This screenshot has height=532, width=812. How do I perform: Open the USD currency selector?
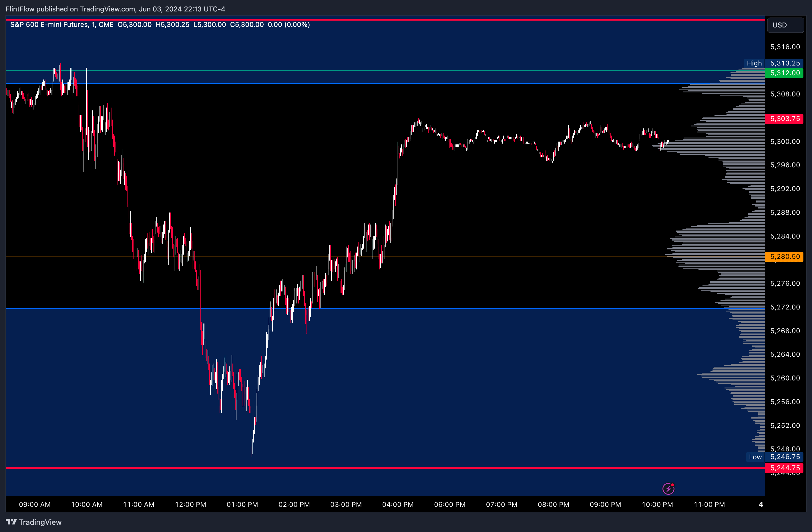[785, 25]
